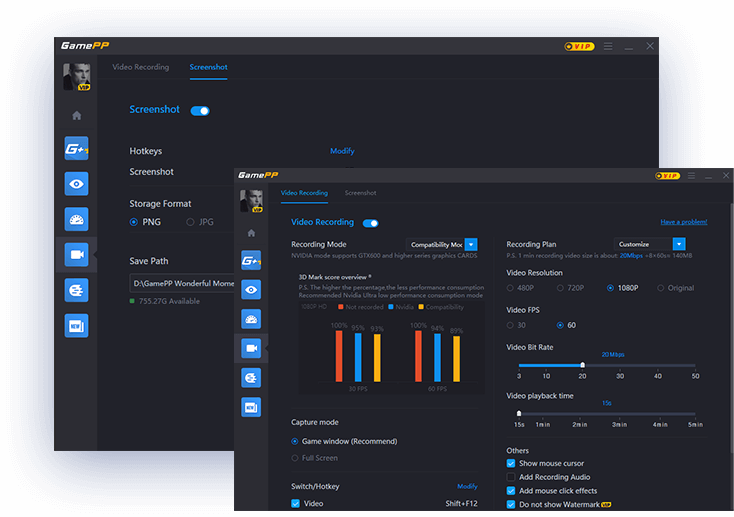Select camera recording icon in back window sidebar
The height and width of the screenshot is (517, 734).
77,255
